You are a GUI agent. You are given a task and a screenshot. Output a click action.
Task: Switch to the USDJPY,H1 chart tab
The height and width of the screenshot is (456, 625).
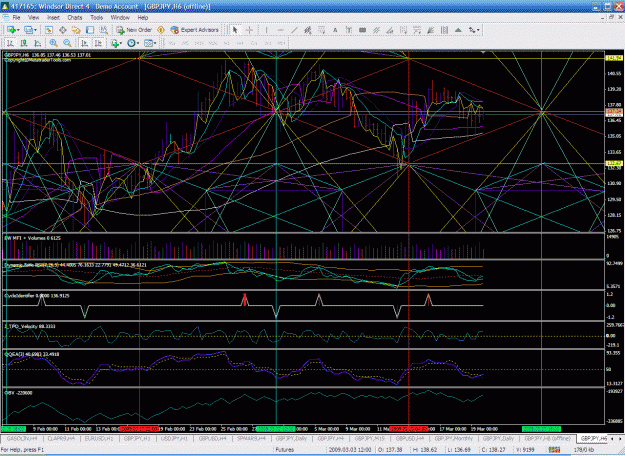[x=174, y=438]
